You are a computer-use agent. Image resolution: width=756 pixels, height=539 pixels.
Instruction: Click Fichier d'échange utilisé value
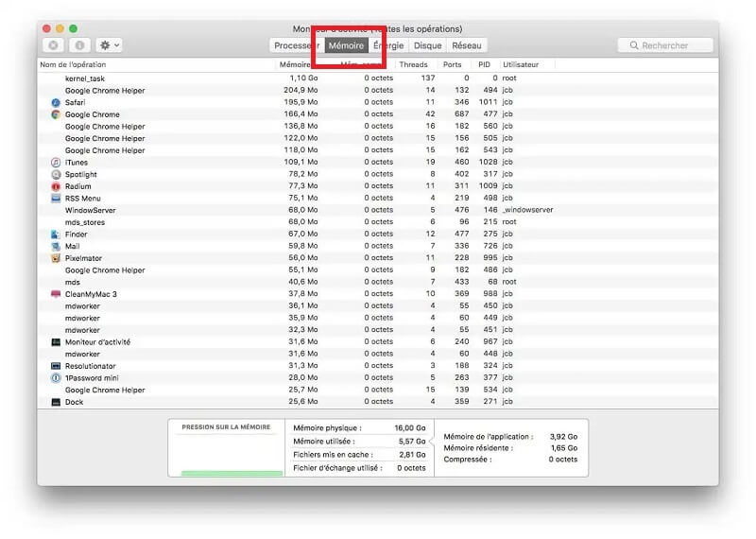pyautogui.click(x=411, y=468)
